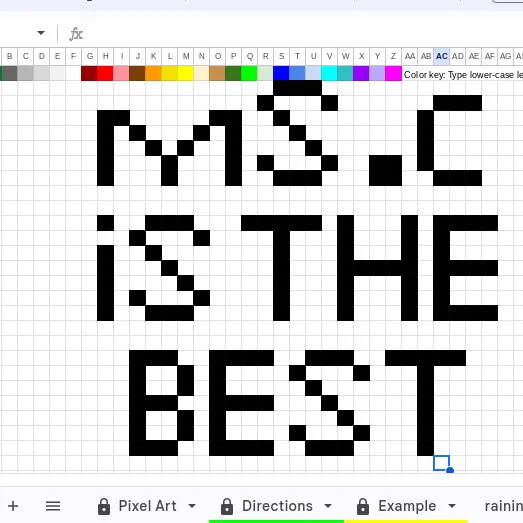The width and height of the screenshot is (523, 523).
Task: Select the teal color key cell in column W
Action: 345,74
